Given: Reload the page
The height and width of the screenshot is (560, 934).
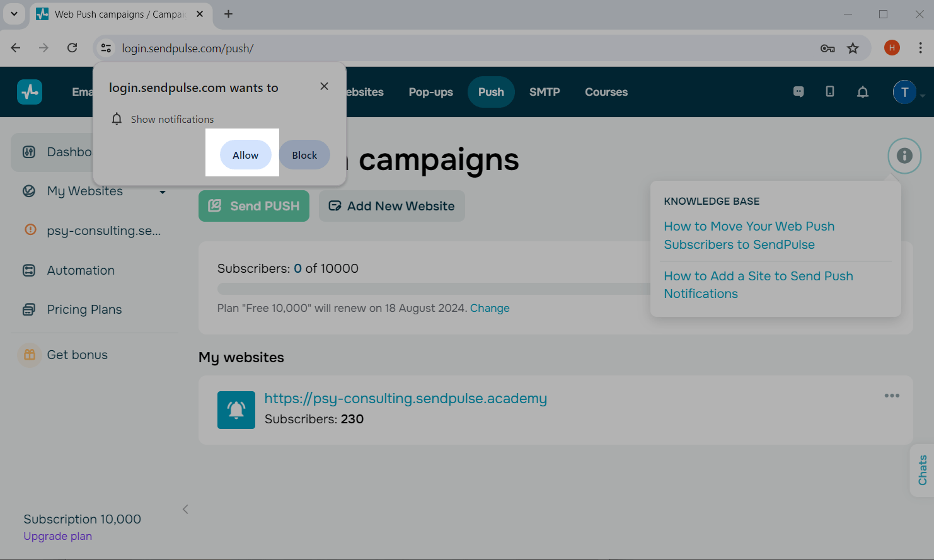Looking at the screenshot, I should 72,48.
